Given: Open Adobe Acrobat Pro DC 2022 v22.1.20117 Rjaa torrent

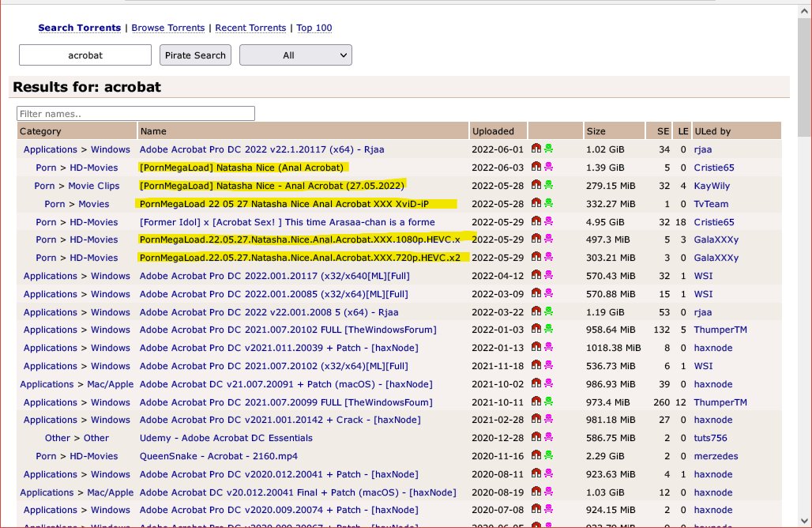Looking at the screenshot, I should [262, 149].
